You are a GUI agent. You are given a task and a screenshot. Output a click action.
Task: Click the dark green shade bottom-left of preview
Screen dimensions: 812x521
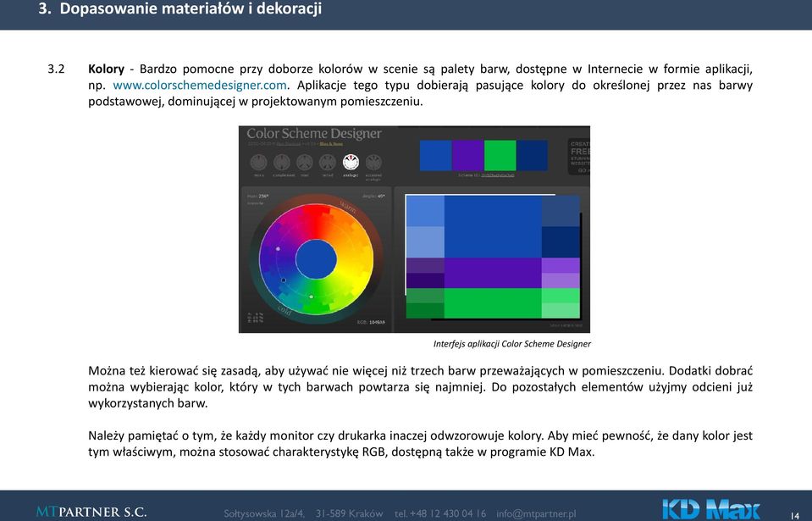click(x=425, y=311)
